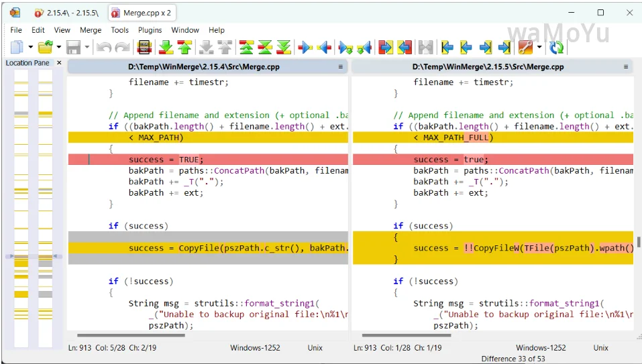This screenshot has height=364, width=642.
Task: Click Copy Right and Advance icon
Action: pos(345,48)
